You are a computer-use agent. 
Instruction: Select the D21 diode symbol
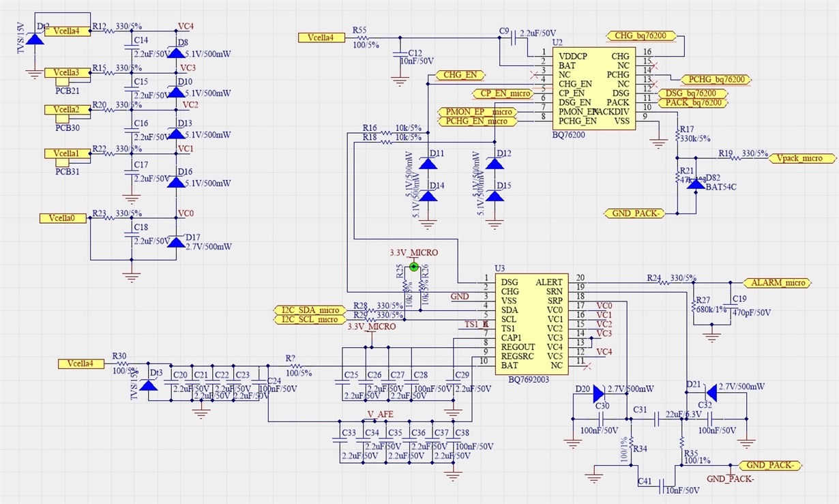(x=711, y=393)
